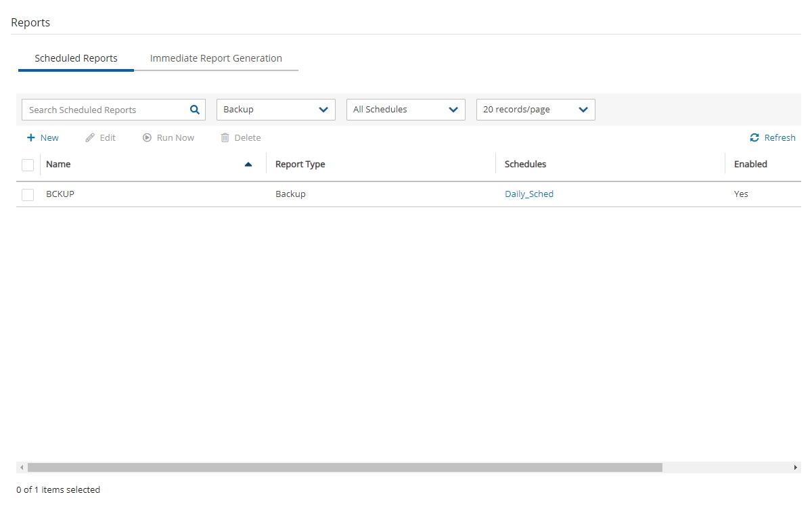Screen dimensions: 812x505
Task: Click the horizontal scrollbar thumb
Action: (345, 468)
